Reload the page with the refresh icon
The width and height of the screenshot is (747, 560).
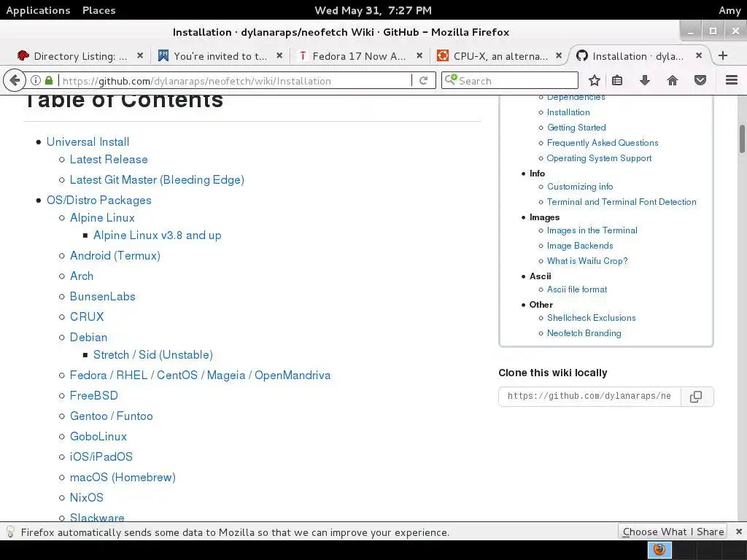pos(423,80)
